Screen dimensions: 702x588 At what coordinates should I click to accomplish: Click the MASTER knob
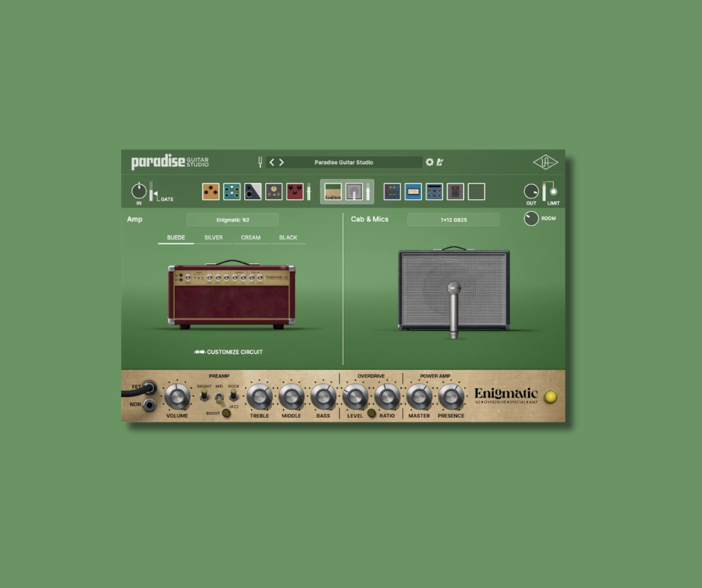pos(419,396)
